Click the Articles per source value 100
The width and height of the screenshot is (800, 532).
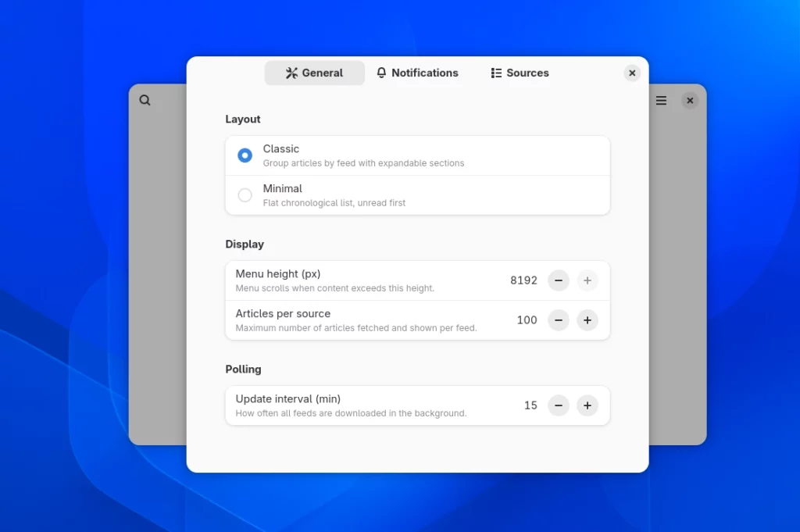527,320
